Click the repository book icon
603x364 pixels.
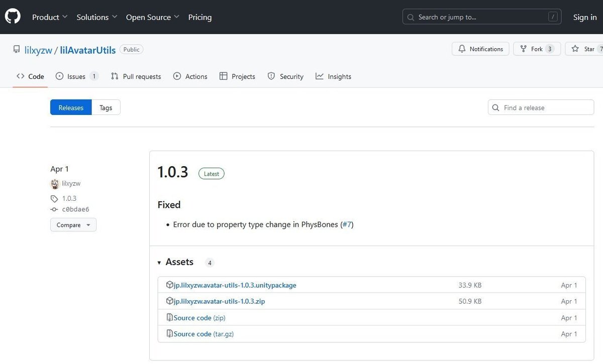[17, 50]
